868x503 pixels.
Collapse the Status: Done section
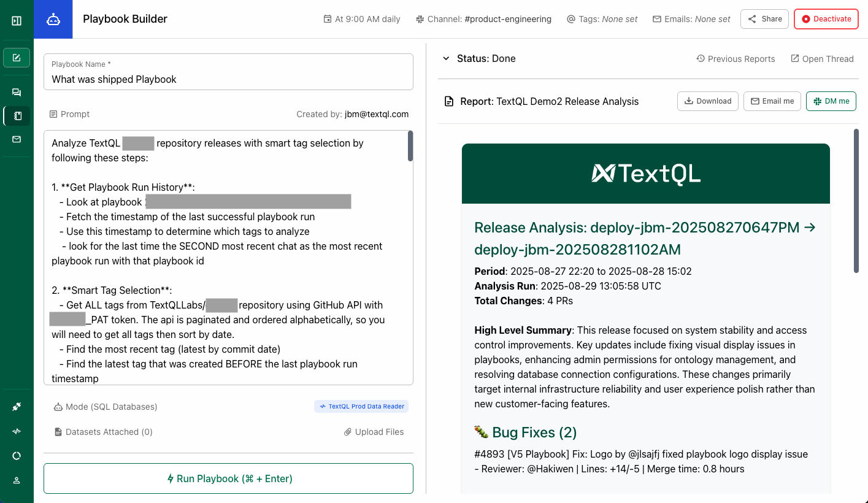[x=446, y=58]
